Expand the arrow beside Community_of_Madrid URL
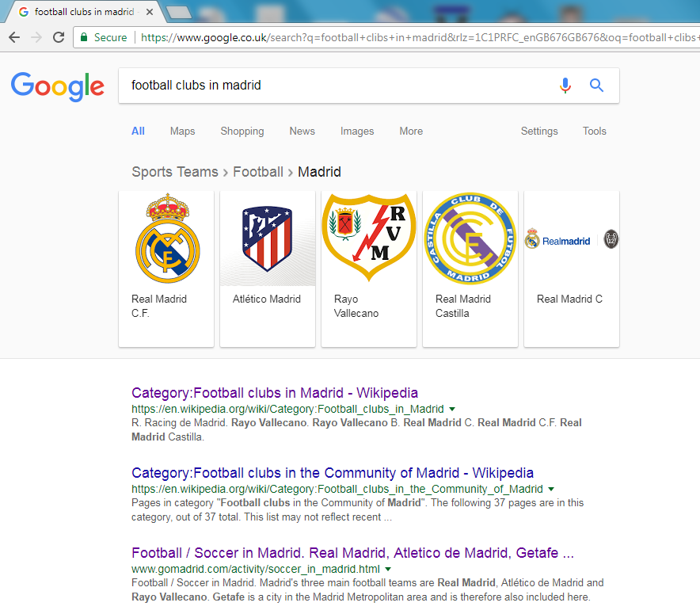The height and width of the screenshot is (614, 700). (x=551, y=489)
